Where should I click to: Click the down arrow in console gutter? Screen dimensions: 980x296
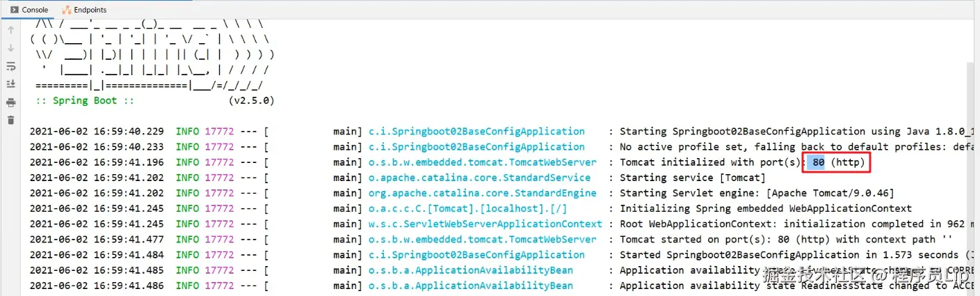(10, 48)
